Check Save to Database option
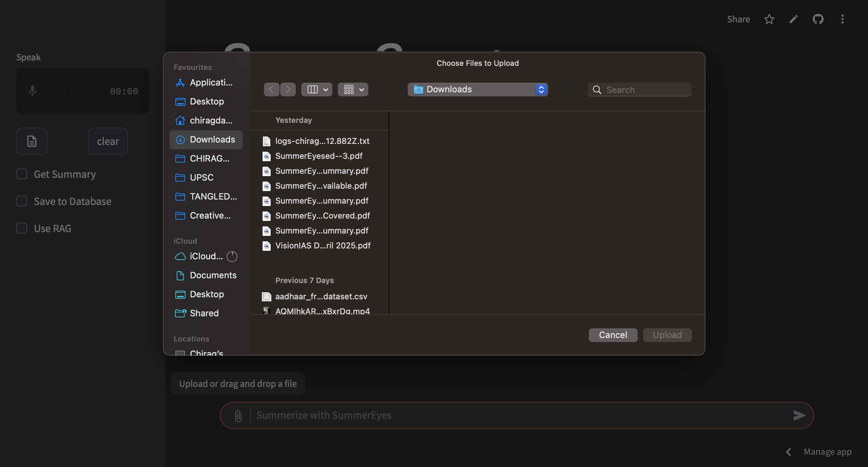868x467 pixels. coord(22,201)
